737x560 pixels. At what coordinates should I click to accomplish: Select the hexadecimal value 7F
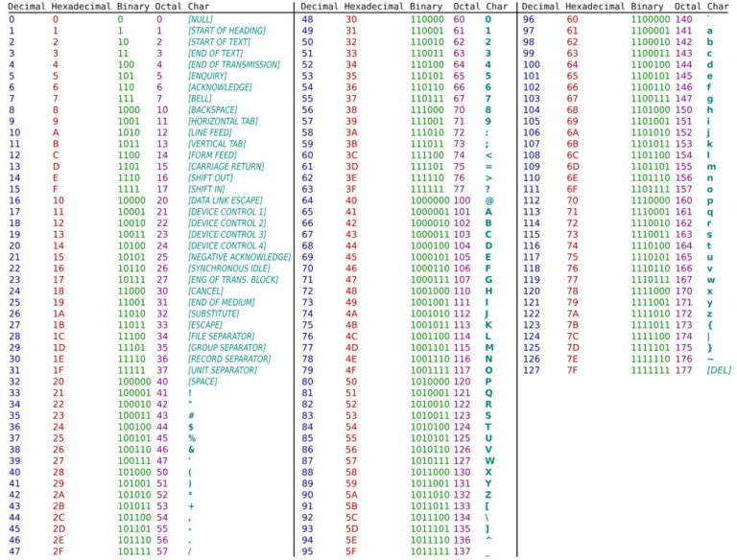(572, 370)
